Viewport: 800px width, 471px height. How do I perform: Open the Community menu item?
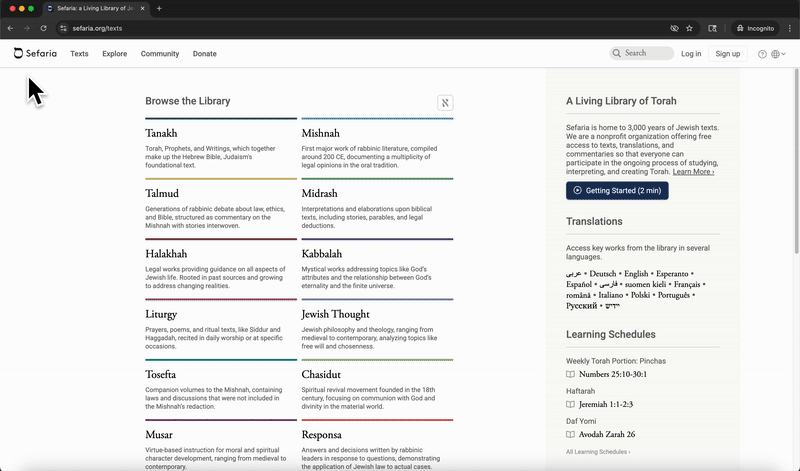coord(160,54)
